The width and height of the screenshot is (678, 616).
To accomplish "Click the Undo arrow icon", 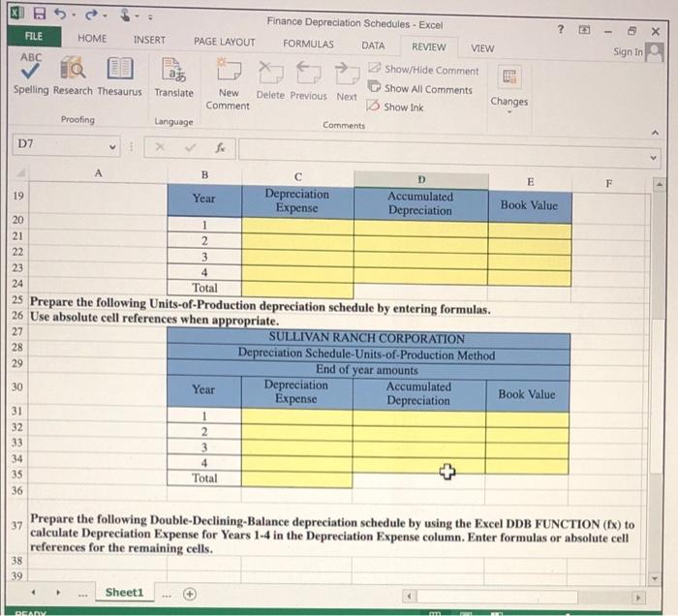I will (60, 14).
